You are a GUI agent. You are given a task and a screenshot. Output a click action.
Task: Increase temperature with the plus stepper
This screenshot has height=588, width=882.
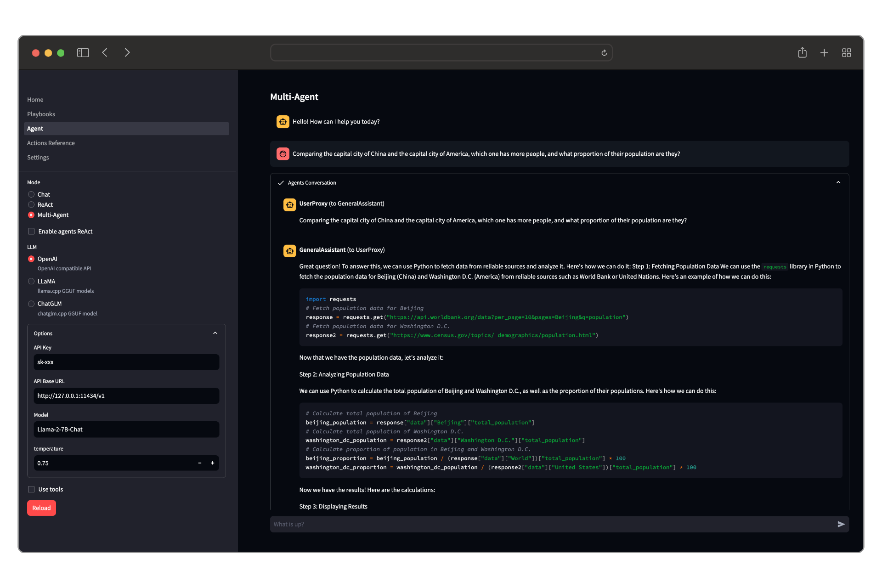tap(212, 463)
